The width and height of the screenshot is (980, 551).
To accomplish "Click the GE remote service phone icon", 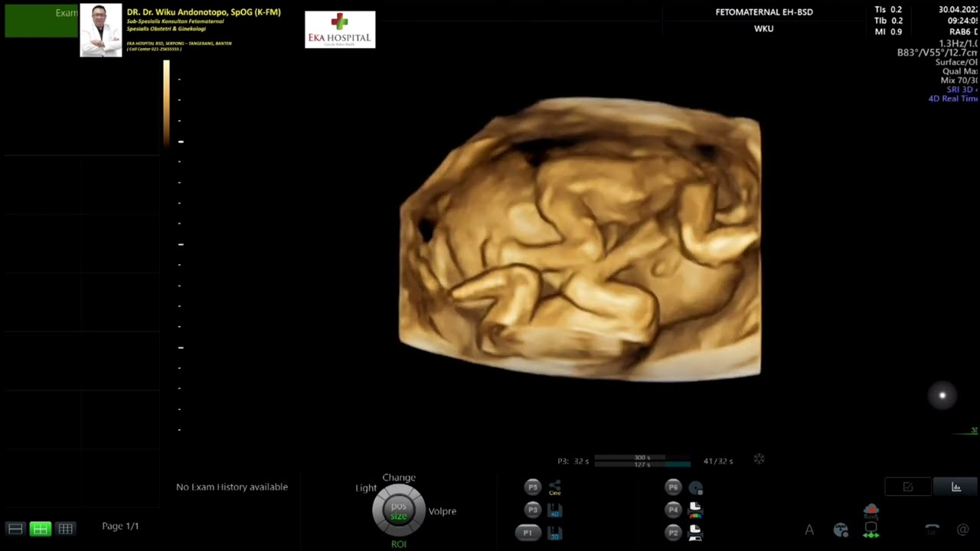I will 932,530.
